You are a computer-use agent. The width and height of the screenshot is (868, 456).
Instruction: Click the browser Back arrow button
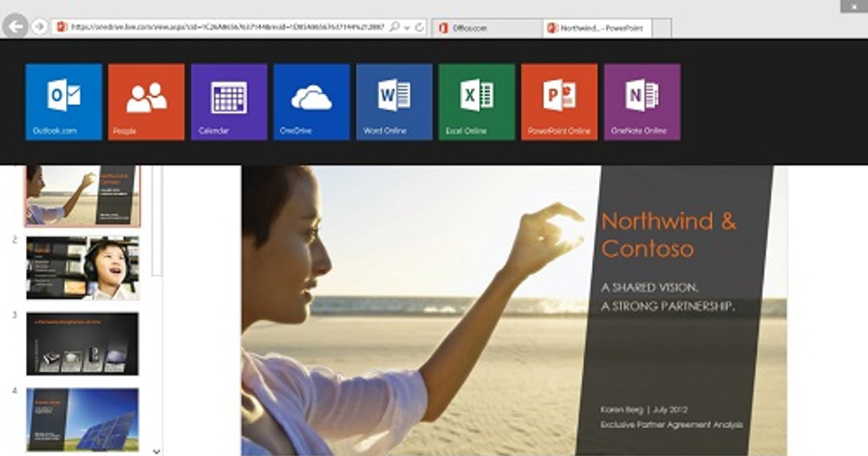click(15, 27)
